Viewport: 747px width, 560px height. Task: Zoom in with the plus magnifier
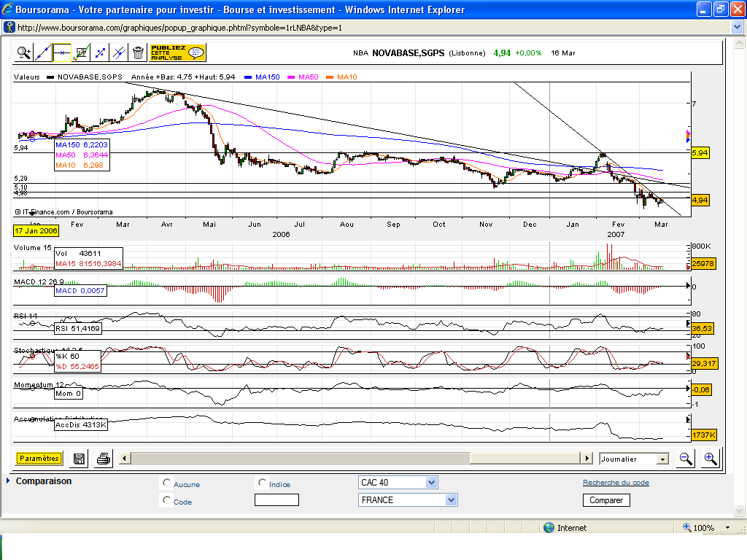click(x=710, y=459)
